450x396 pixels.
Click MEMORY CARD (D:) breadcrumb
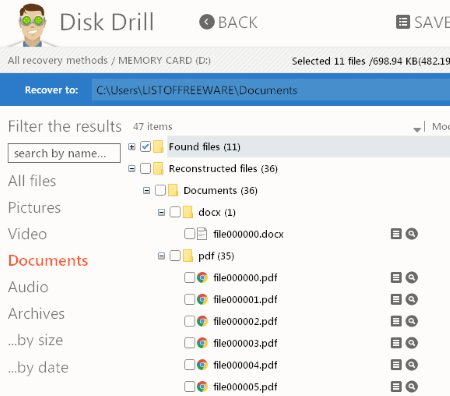pyautogui.click(x=164, y=60)
